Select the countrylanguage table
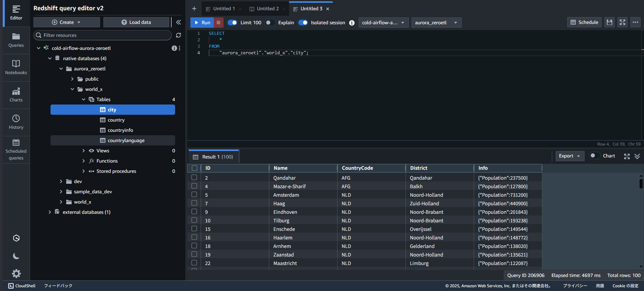Screen dimensions: 644x291 click(126, 140)
